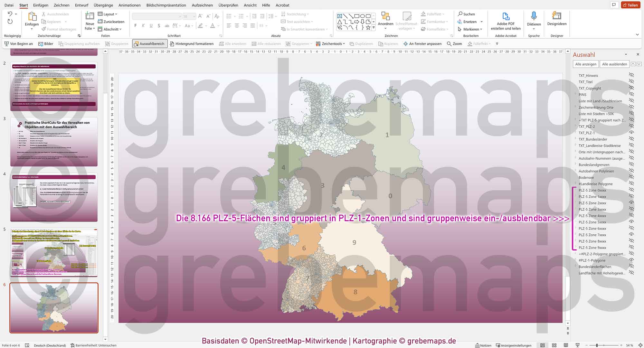Image resolution: width=644 pixels, height=348 pixels.
Task: Click the Duplizieren icon in the toolbar
Action: pyautogui.click(x=361, y=43)
